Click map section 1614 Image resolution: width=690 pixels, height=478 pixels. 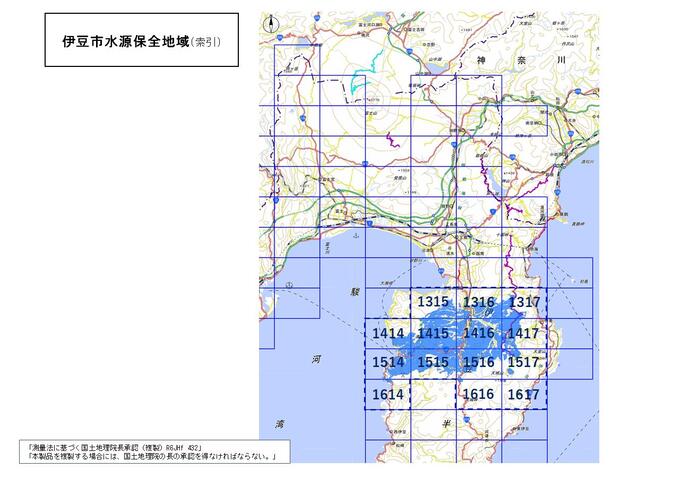tap(388, 394)
